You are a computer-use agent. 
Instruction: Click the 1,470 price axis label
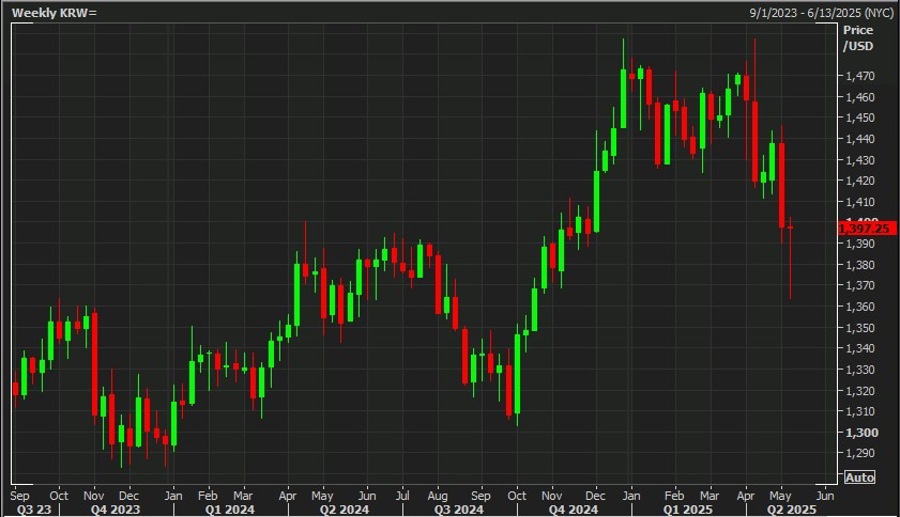point(859,76)
